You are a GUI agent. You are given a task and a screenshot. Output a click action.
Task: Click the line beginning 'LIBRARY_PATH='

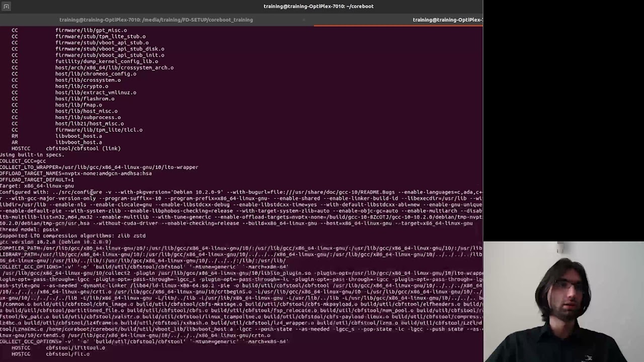click(x=242, y=254)
